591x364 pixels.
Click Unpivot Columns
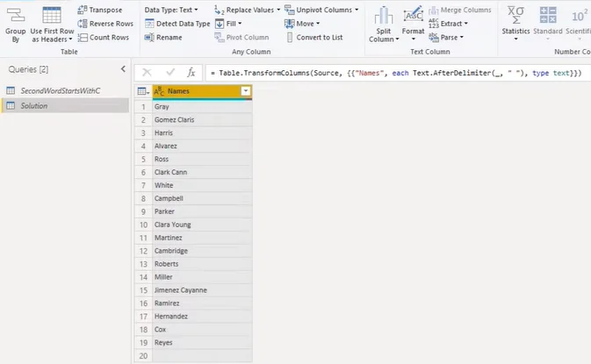319,10
